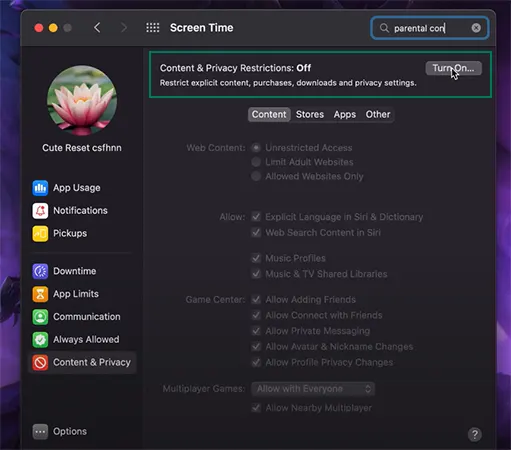Choose Limit Adult Websites option
The width and height of the screenshot is (511, 450).
pyautogui.click(x=256, y=162)
